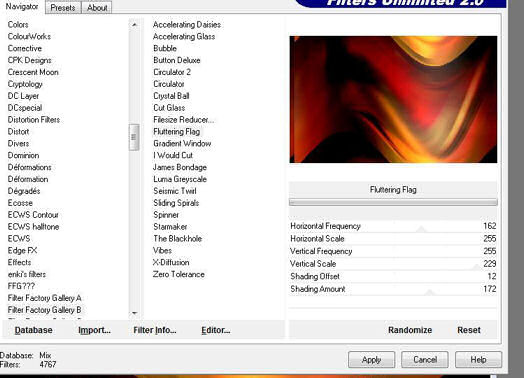Choose the Fluttering Flag filter

[177, 132]
